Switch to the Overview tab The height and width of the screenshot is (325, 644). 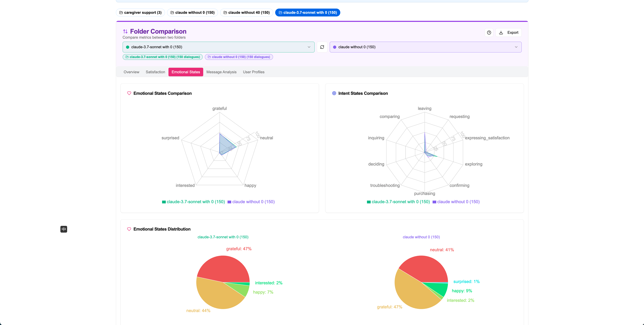[x=132, y=72]
